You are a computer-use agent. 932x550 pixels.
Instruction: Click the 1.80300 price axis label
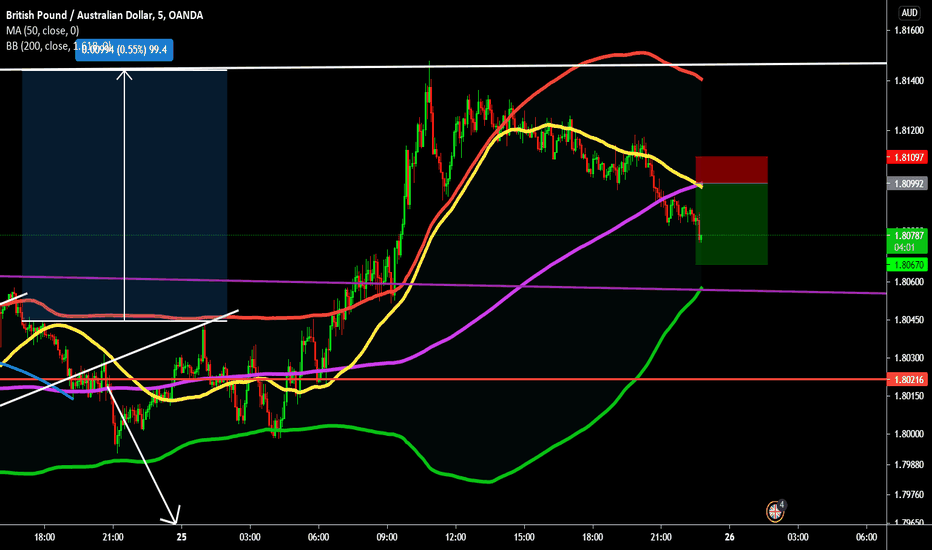coord(909,358)
